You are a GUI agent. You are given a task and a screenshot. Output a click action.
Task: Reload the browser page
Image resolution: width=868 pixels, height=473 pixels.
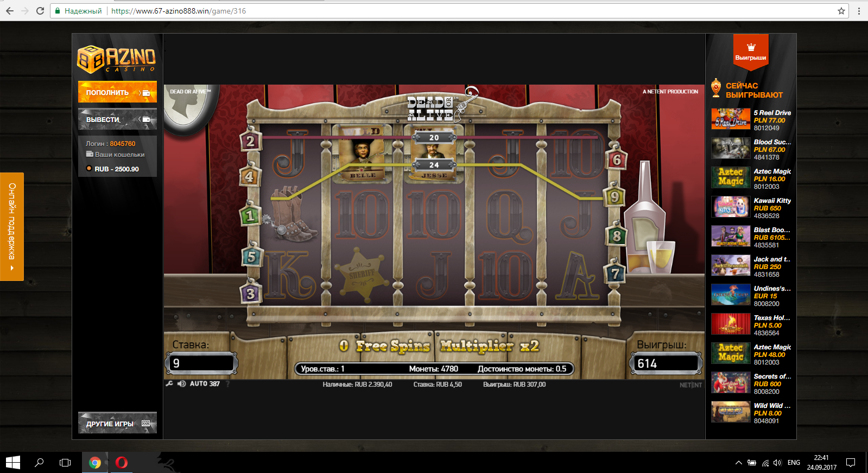coord(40,11)
